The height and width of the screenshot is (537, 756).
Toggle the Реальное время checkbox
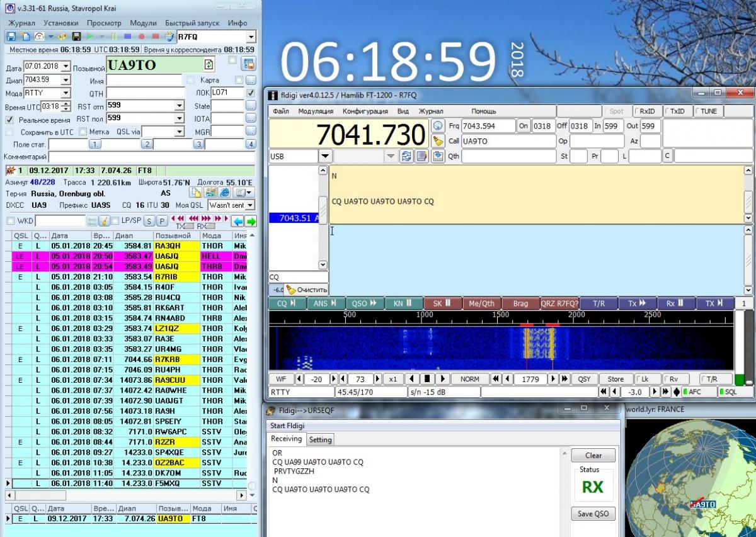tap(9, 120)
